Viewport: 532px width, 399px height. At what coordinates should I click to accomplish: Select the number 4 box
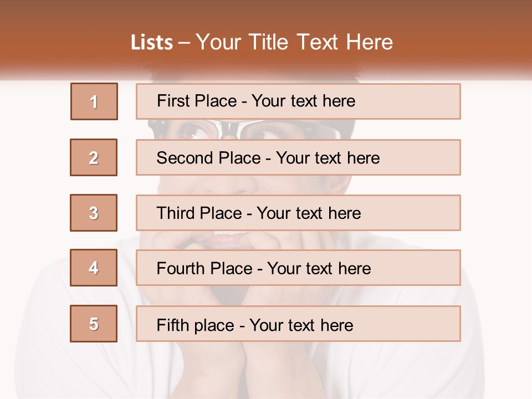click(x=94, y=268)
